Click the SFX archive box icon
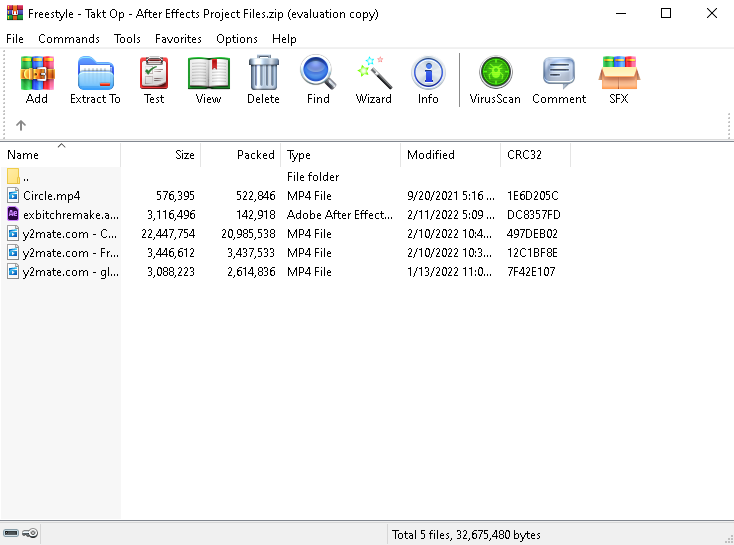The height and width of the screenshot is (545, 734). point(619,73)
